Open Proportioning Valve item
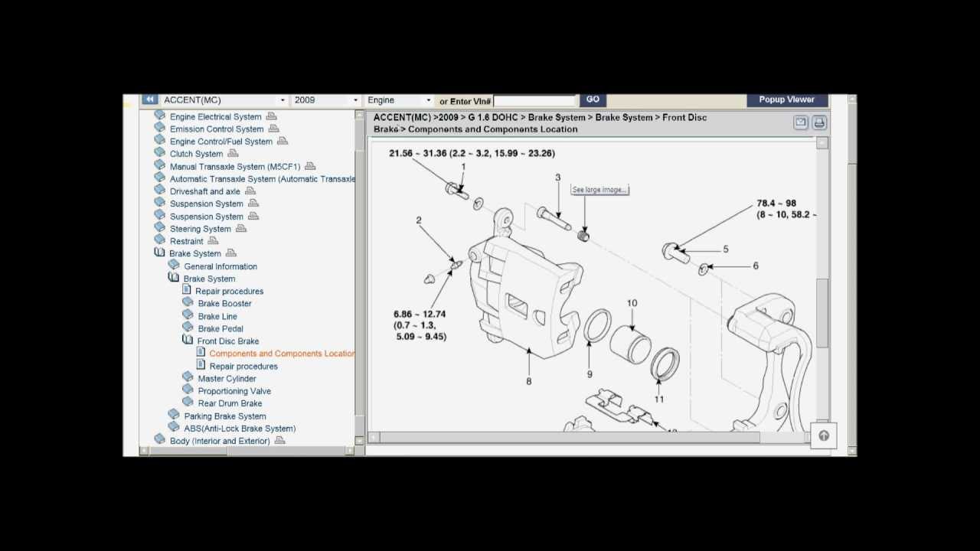 [234, 391]
